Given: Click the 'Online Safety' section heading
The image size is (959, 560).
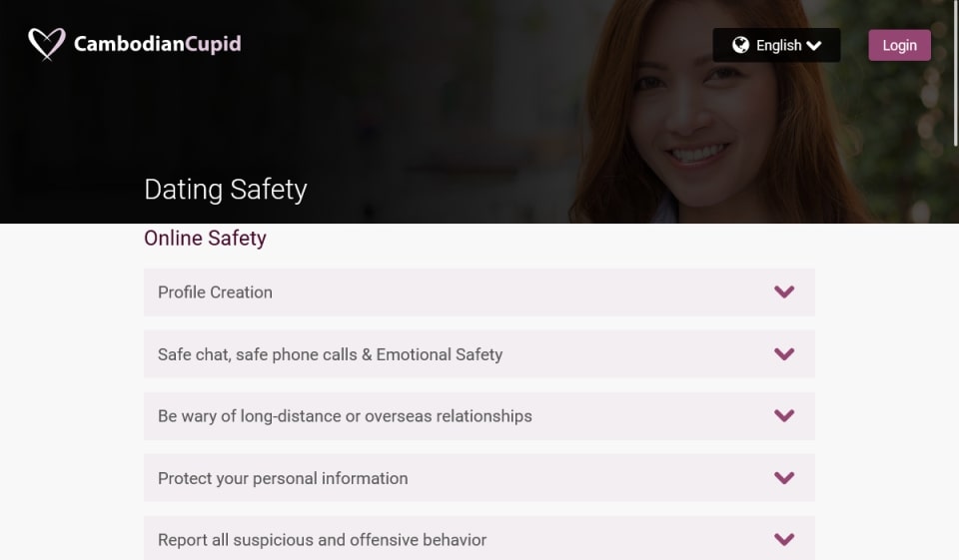Looking at the screenshot, I should point(205,238).
